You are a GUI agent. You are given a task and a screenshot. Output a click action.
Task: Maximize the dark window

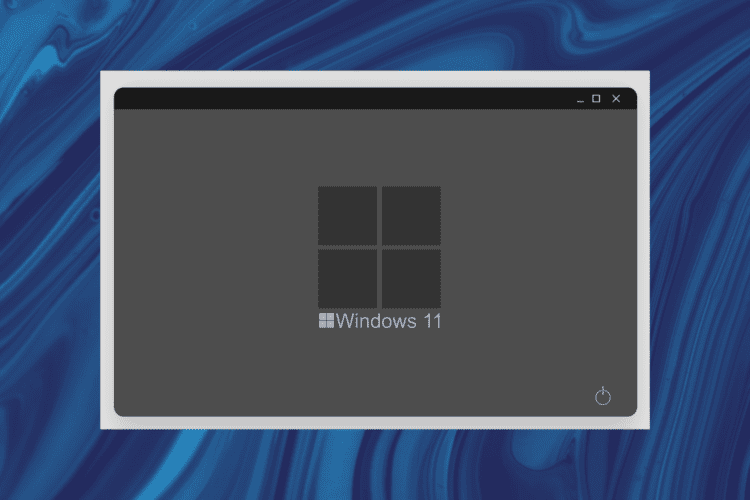coord(596,99)
